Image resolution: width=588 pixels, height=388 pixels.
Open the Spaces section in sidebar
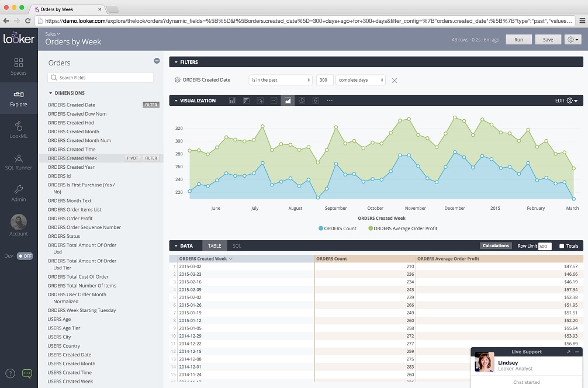(19, 66)
